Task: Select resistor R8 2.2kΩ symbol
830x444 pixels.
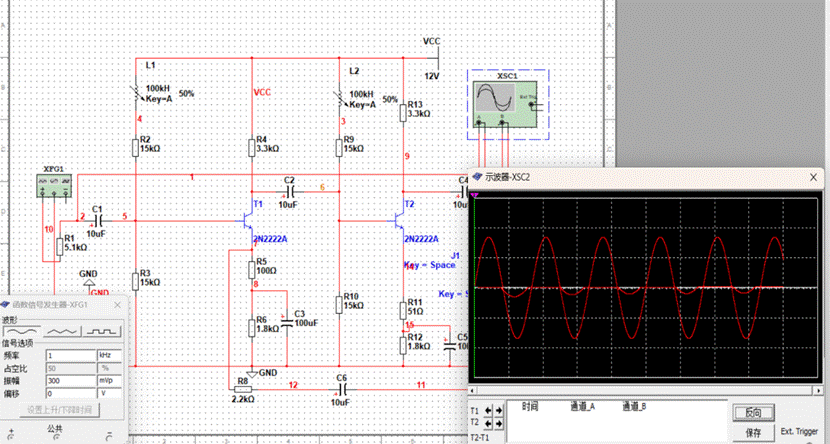Action: click(242, 389)
